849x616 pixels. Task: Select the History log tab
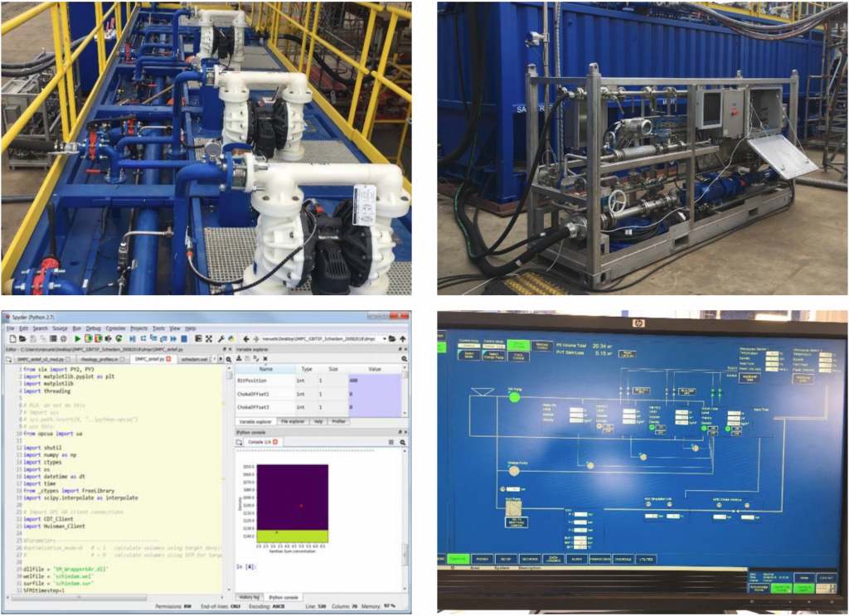[x=249, y=597]
